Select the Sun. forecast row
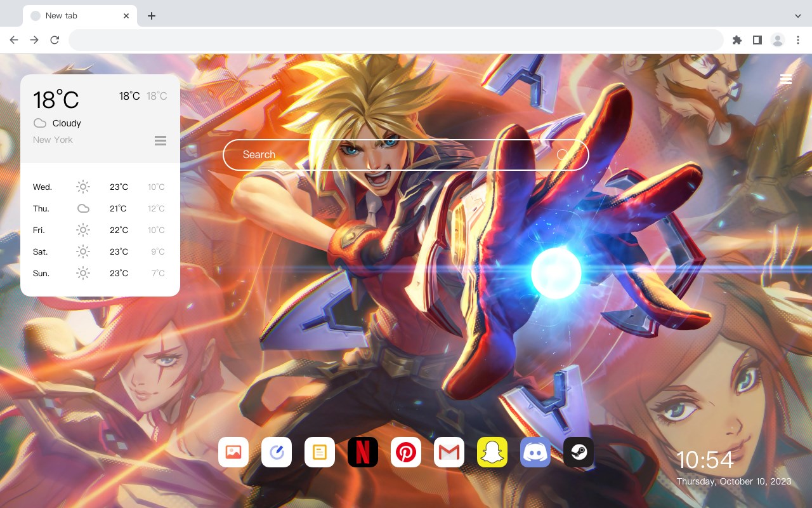 point(100,273)
